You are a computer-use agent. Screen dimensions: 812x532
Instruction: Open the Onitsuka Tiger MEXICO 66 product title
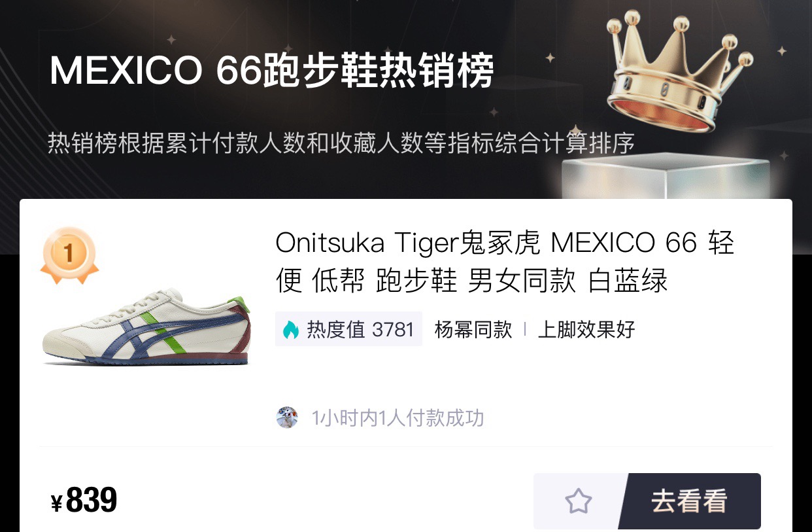pyautogui.click(x=505, y=262)
